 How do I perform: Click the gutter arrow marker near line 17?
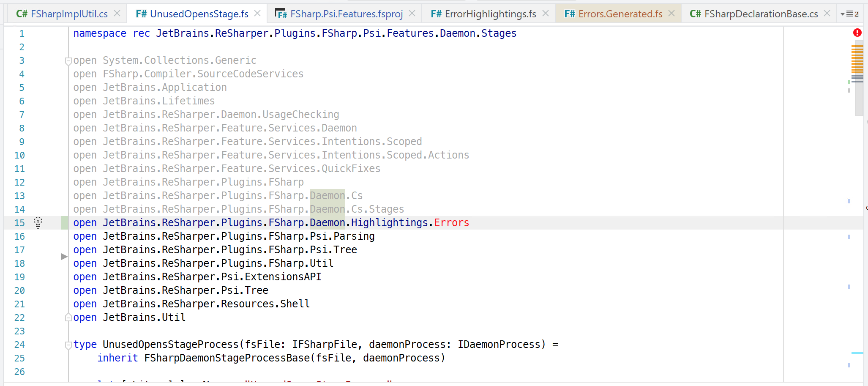coord(64,256)
